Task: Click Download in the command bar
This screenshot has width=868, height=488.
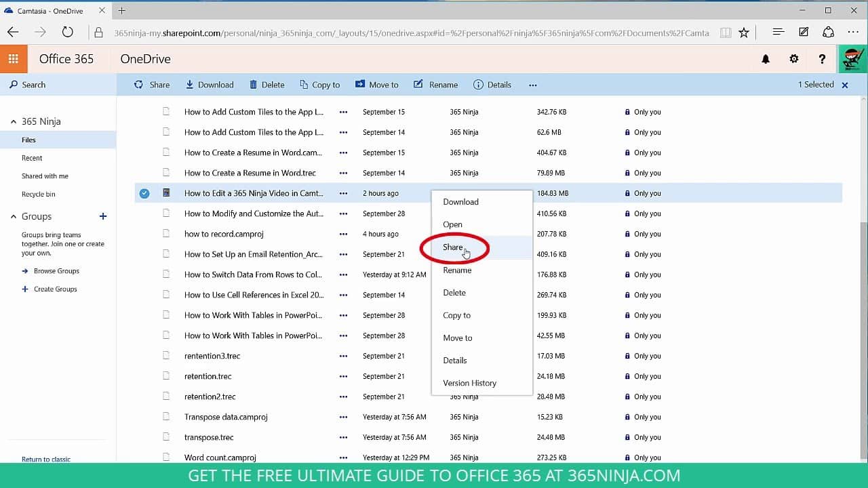Action: pos(210,85)
